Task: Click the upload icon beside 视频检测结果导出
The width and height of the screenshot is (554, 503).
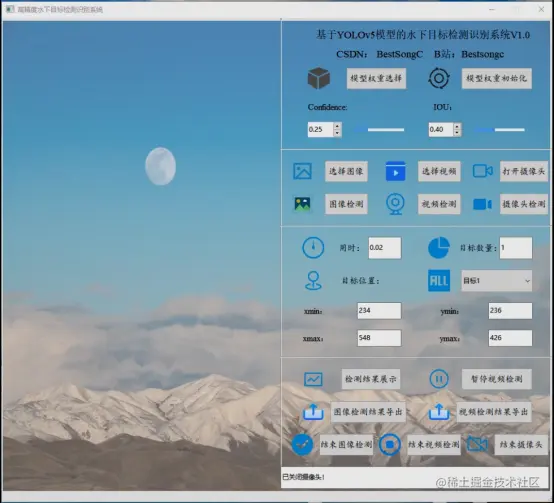Action: (439, 412)
